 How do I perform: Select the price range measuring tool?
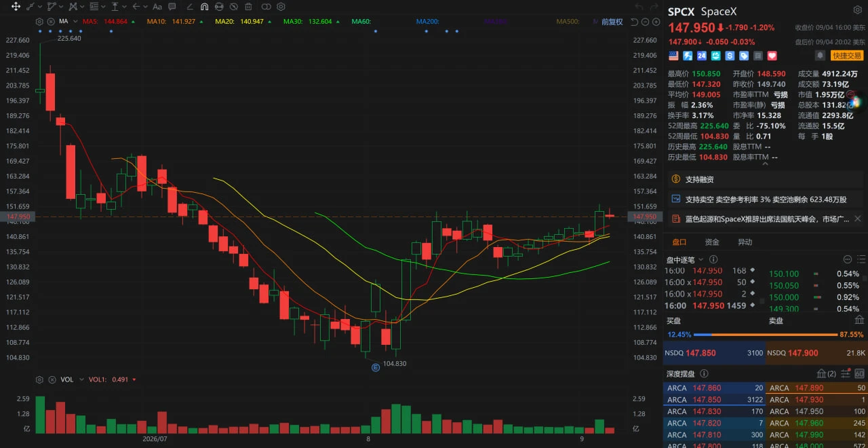pyautogui.click(x=115, y=7)
